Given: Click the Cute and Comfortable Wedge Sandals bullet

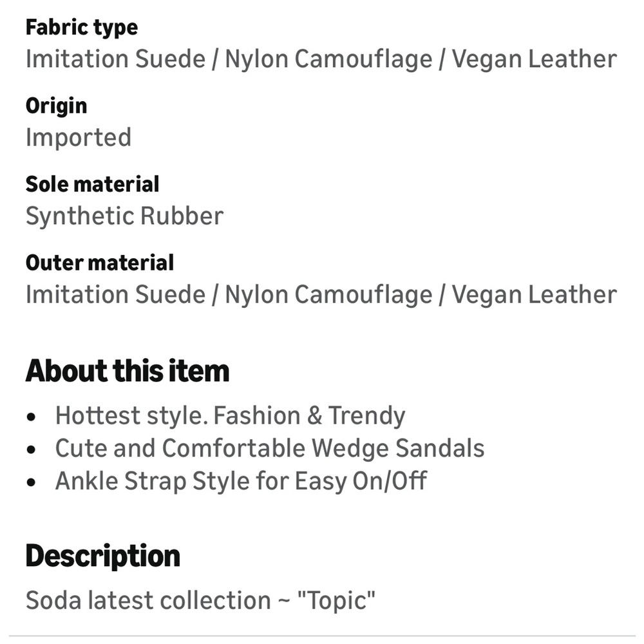Looking at the screenshot, I should [270, 448].
